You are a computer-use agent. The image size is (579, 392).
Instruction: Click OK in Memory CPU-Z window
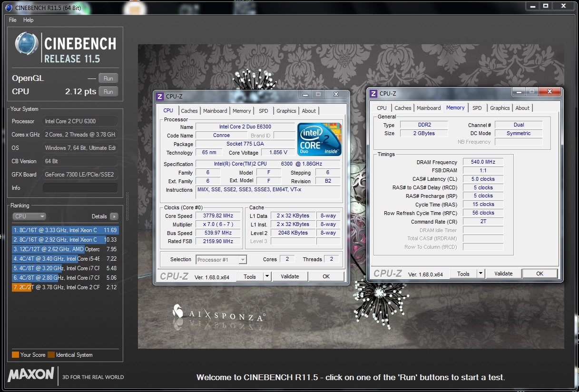coord(540,274)
